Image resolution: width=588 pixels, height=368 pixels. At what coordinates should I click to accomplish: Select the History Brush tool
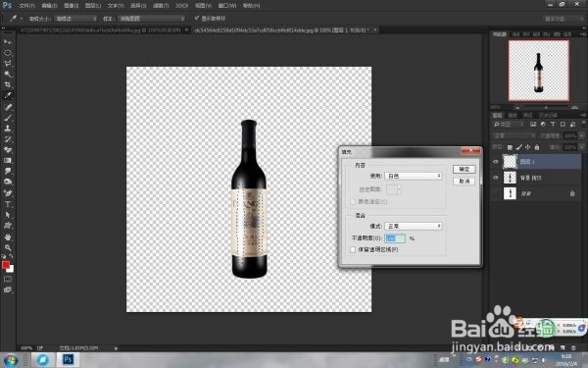tap(8, 139)
